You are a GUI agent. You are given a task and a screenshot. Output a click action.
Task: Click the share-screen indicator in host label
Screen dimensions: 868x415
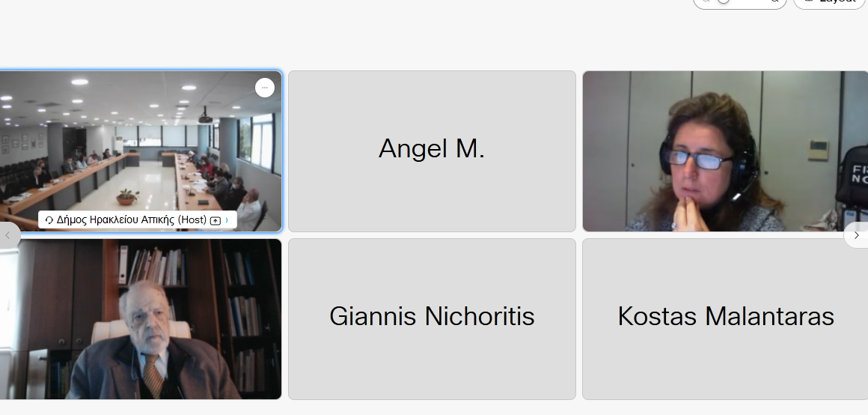[216, 220]
